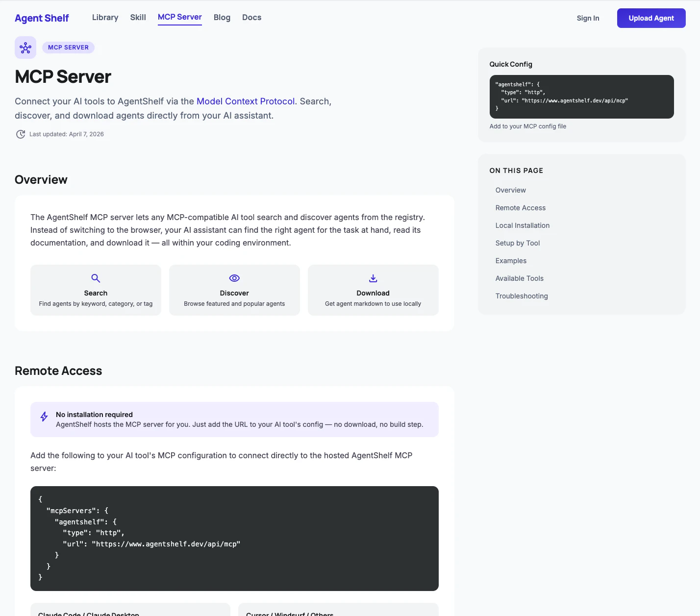Click the Search feature card title
700x616 pixels.
tap(96, 293)
